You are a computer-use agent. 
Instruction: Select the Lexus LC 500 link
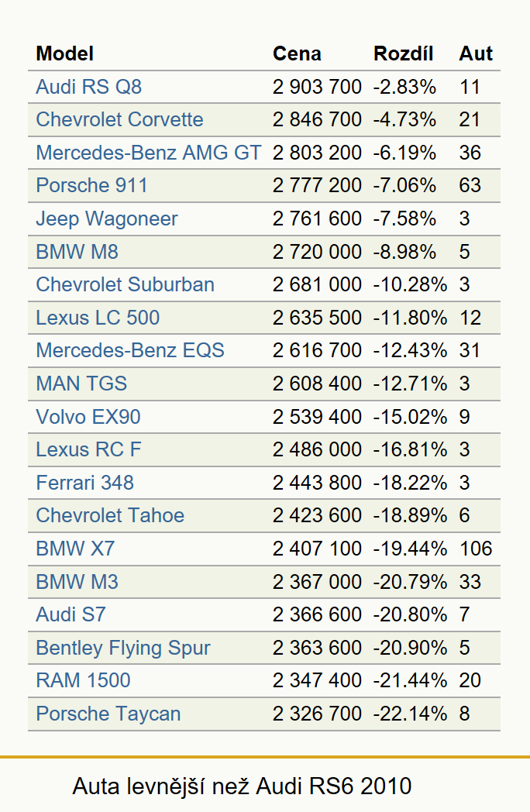click(x=98, y=318)
